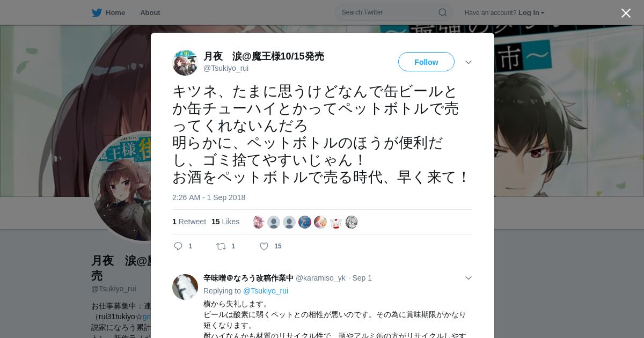Image resolution: width=644 pixels, height=338 pixels.
Task: Open karamiso_yk's reply avatar
Action: click(185, 287)
